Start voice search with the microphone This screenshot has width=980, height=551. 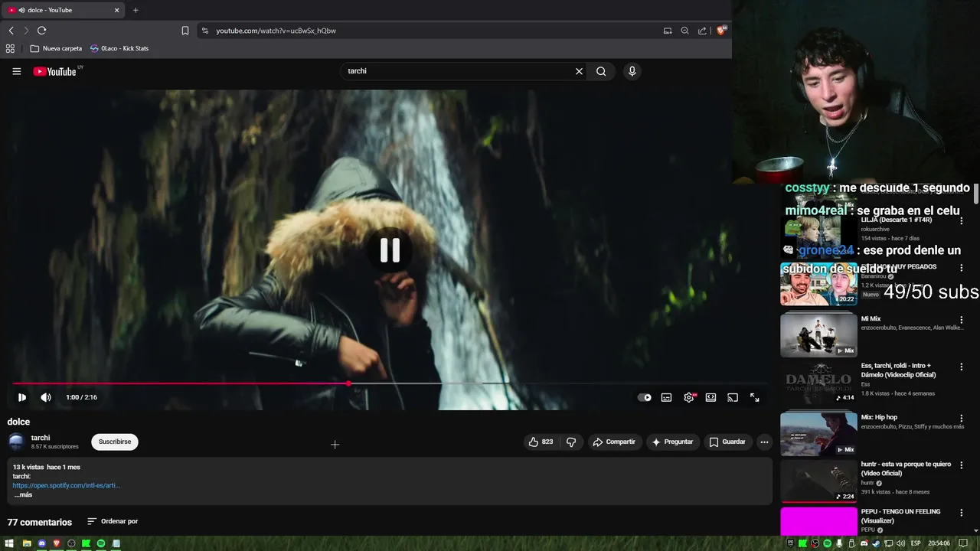(632, 71)
